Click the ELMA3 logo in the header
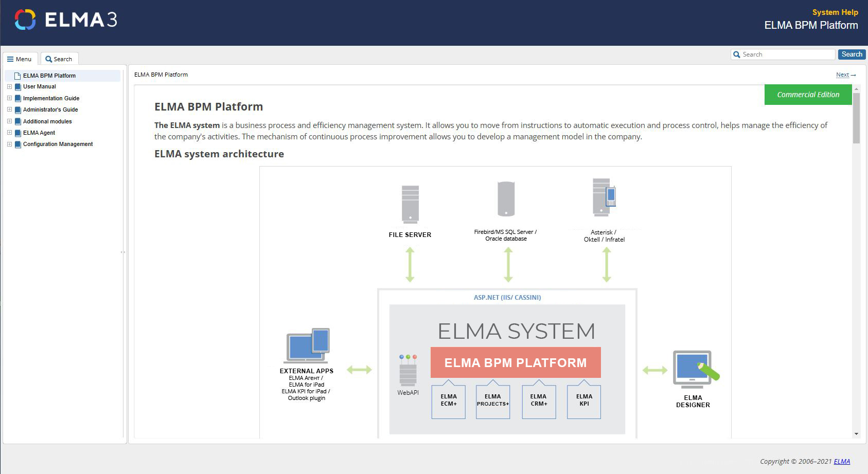This screenshot has height=474, width=868. coord(66,20)
